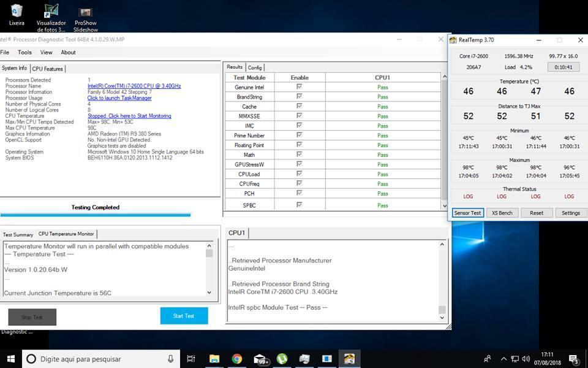Click Reset in RealTemp

537,213
